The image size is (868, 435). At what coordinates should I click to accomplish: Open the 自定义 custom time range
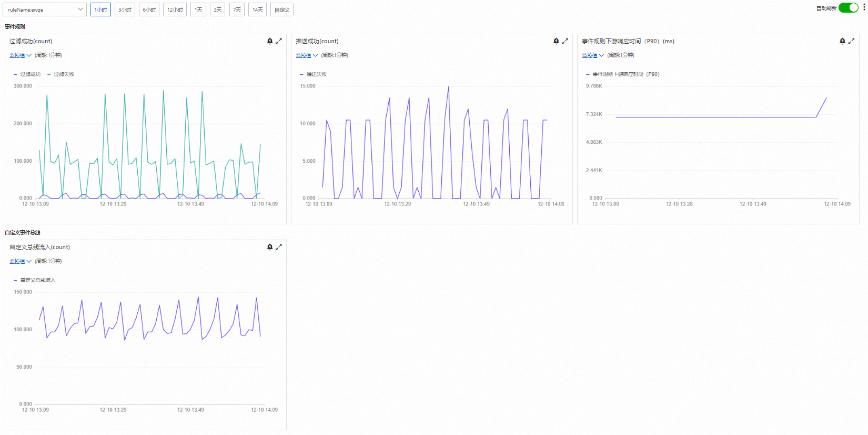click(282, 9)
